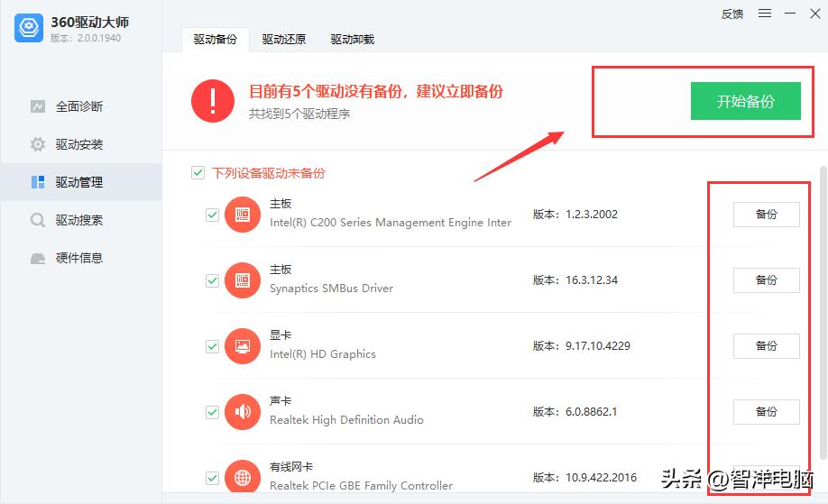Click the driver list vertical scrollbar
The height and width of the screenshot is (504, 828).
pyautogui.click(x=823, y=311)
